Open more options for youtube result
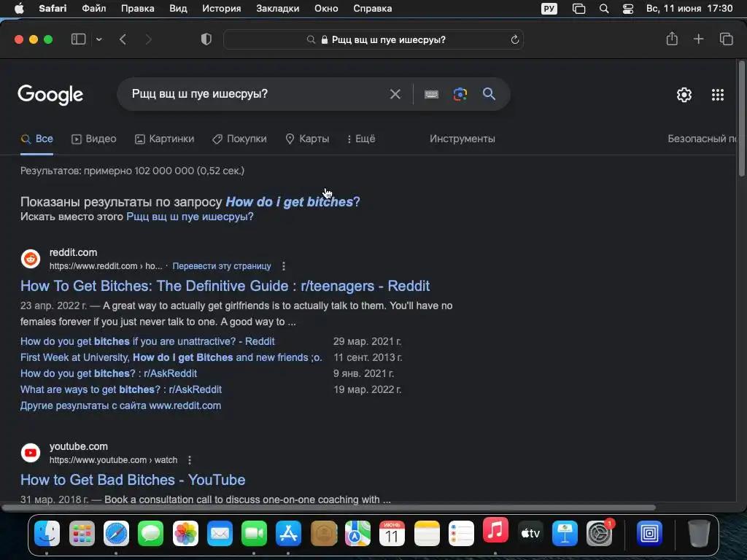This screenshot has height=560, width=747. (190, 460)
